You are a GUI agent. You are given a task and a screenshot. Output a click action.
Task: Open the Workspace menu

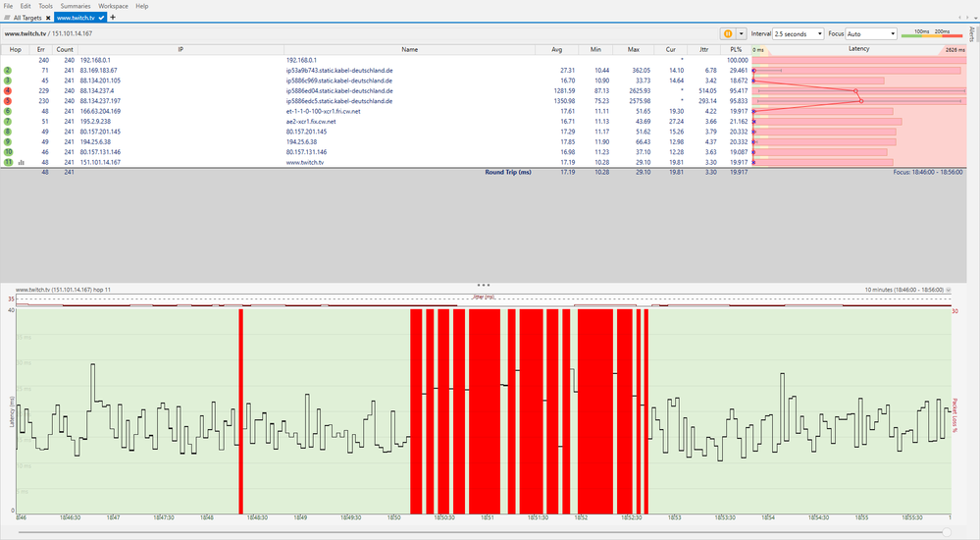point(113,6)
